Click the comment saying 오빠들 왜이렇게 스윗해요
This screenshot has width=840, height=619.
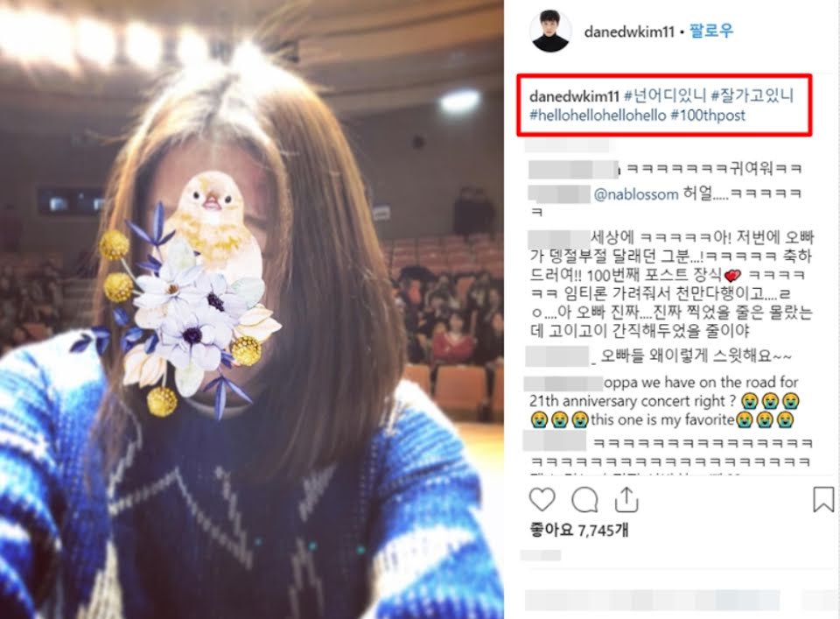tap(658, 355)
